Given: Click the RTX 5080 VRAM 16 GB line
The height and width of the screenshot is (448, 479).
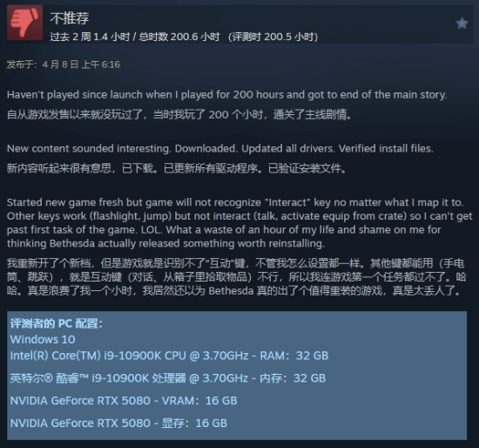Looking at the screenshot, I should 124,401.
